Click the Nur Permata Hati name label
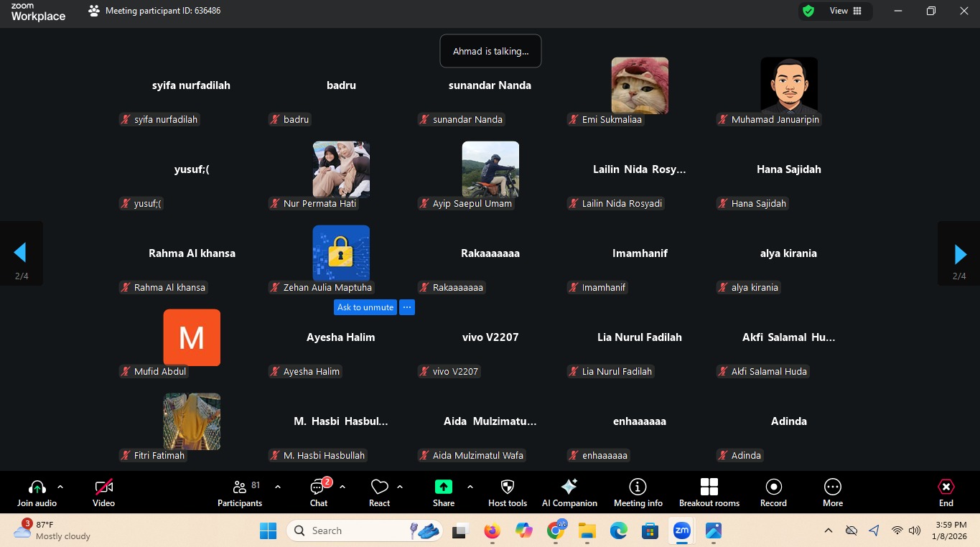The height and width of the screenshot is (547, 980). coord(320,204)
